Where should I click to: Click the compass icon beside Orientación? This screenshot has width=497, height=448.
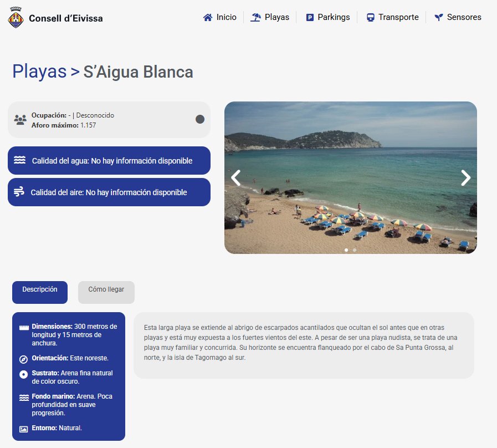tap(23, 359)
